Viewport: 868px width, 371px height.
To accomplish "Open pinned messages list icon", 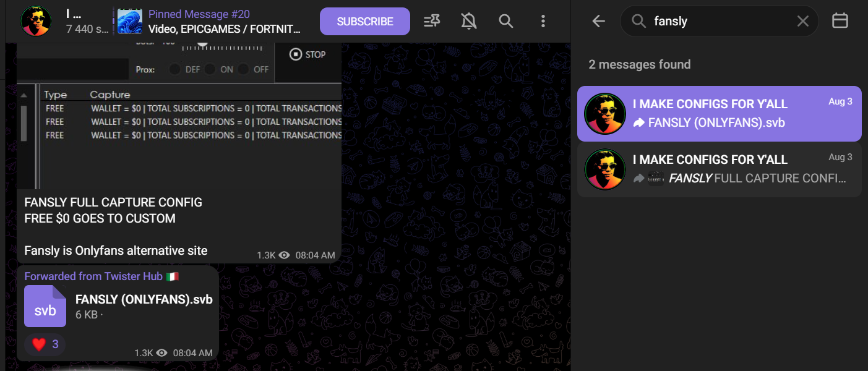I will tap(432, 22).
